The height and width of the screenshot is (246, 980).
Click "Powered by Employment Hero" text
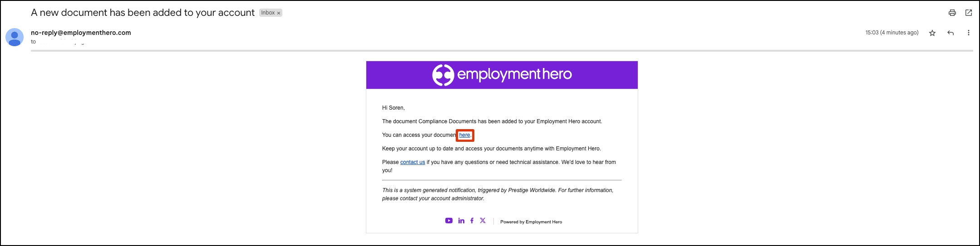click(x=531, y=222)
